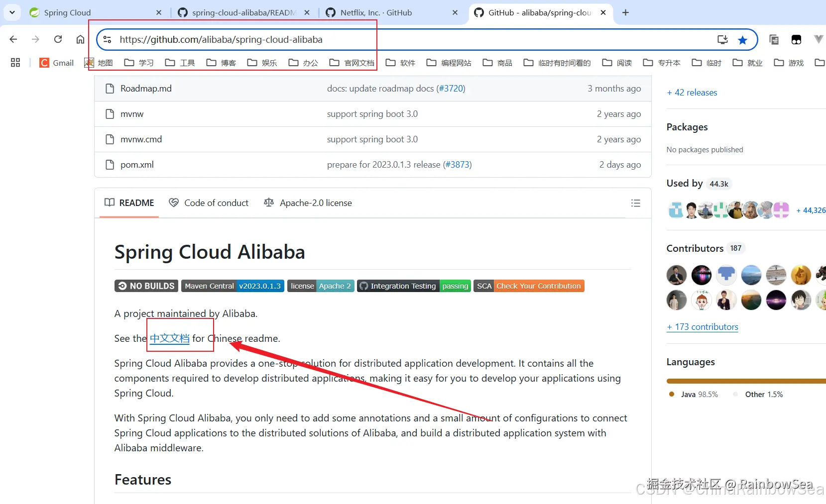
Task: Open the 地图 bookmark
Action: point(99,63)
